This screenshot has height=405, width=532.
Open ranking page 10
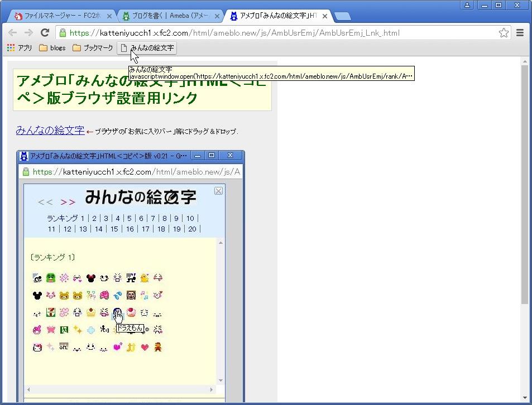click(190, 218)
